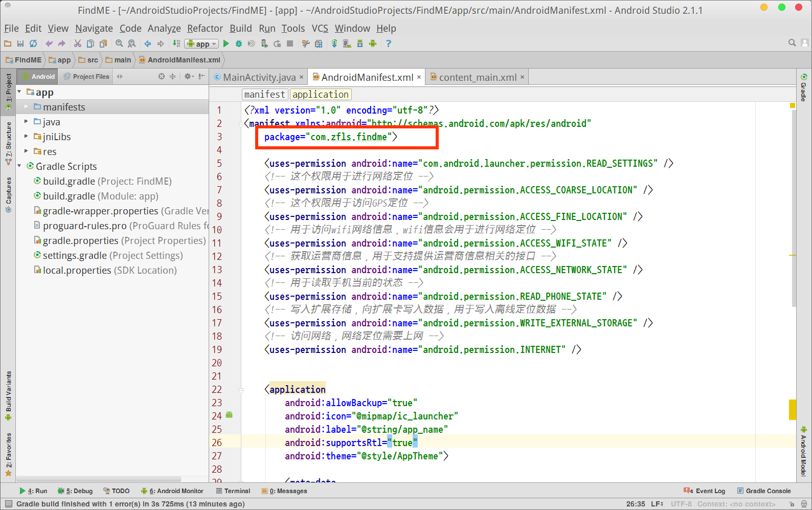Open build.gradle (Module: app) file
This screenshot has width=812, height=510.
coord(96,196)
